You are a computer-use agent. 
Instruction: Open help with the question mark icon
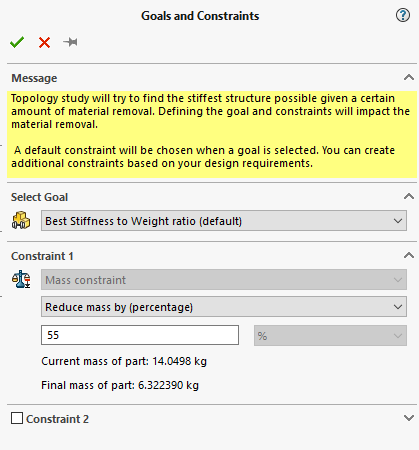click(403, 15)
